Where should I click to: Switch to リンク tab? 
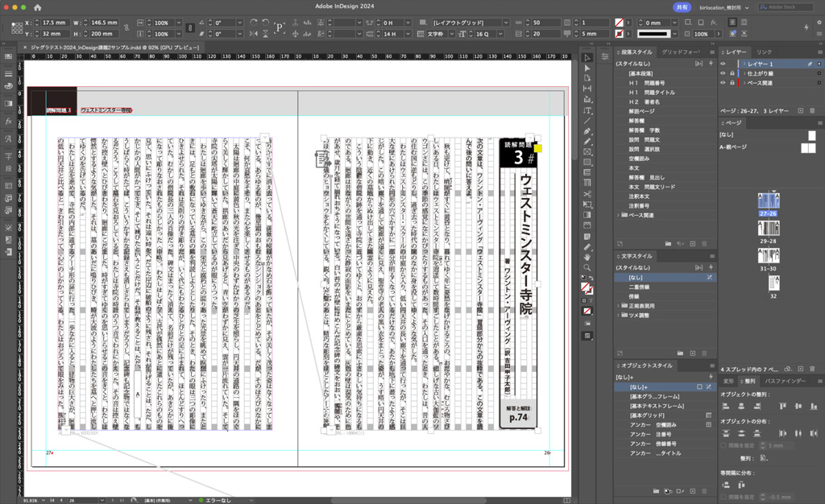(x=764, y=52)
